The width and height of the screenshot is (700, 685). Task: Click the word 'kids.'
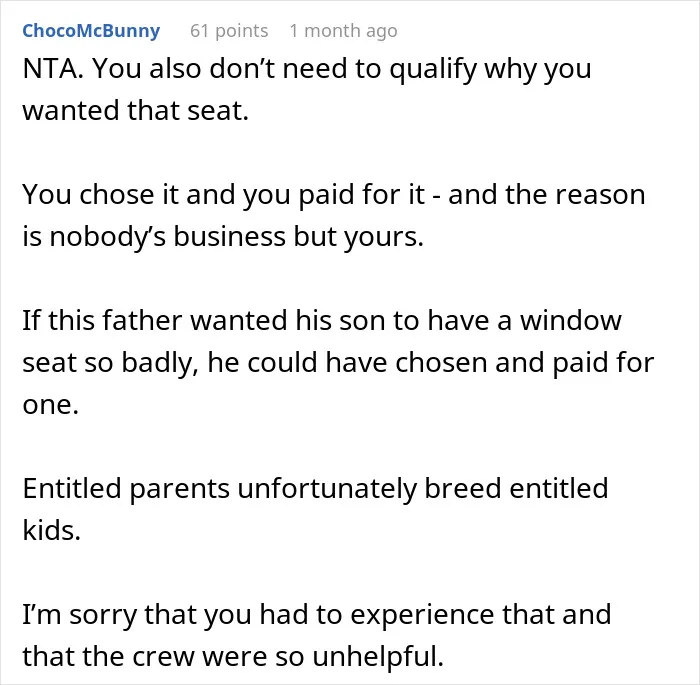click(51, 530)
